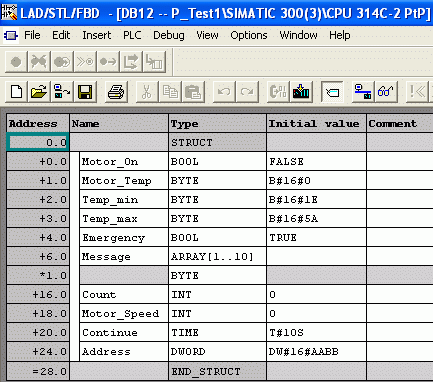
Task: Click the resume dot-arrow debug icon
Action: pyautogui.click(x=108, y=62)
